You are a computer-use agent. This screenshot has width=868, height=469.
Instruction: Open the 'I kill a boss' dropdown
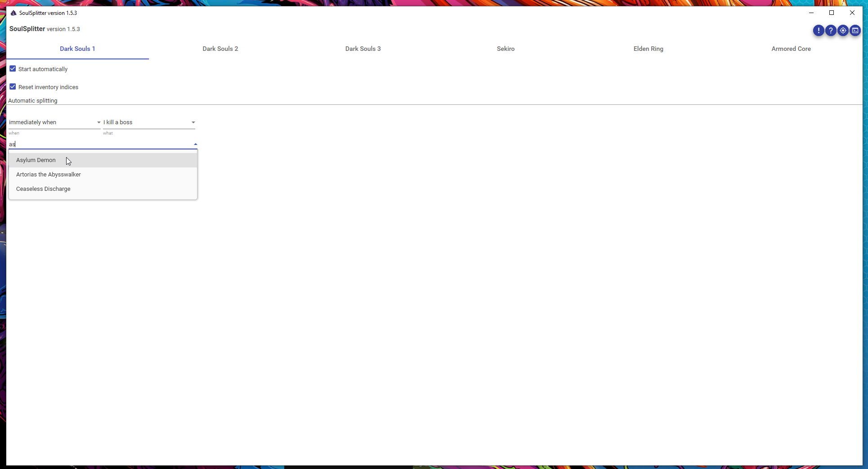coord(193,122)
